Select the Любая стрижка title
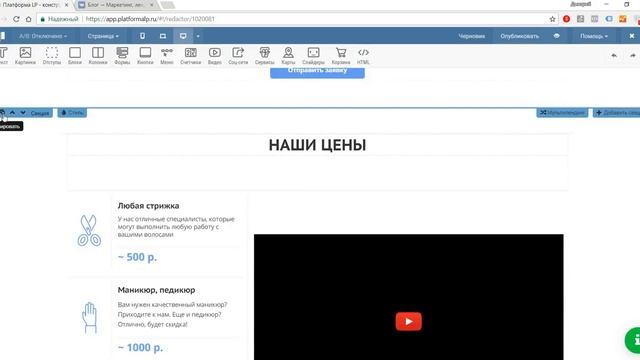The height and width of the screenshot is (360, 640). point(148,206)
